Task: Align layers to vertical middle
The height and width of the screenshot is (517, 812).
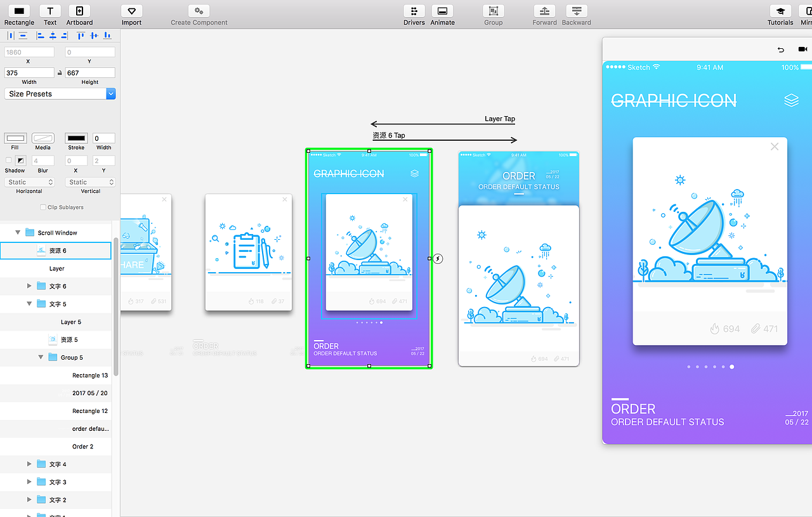Action: 95,36
